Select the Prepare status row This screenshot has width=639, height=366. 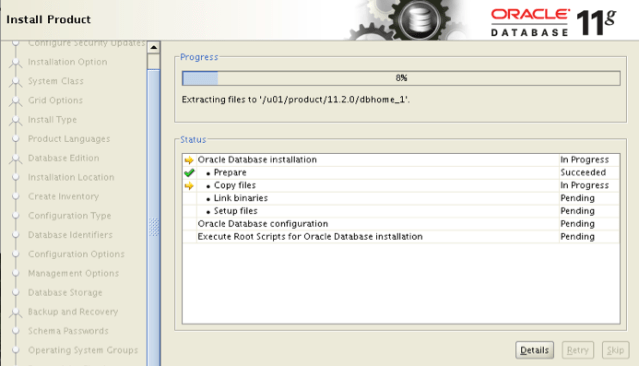tap(401, 173)
